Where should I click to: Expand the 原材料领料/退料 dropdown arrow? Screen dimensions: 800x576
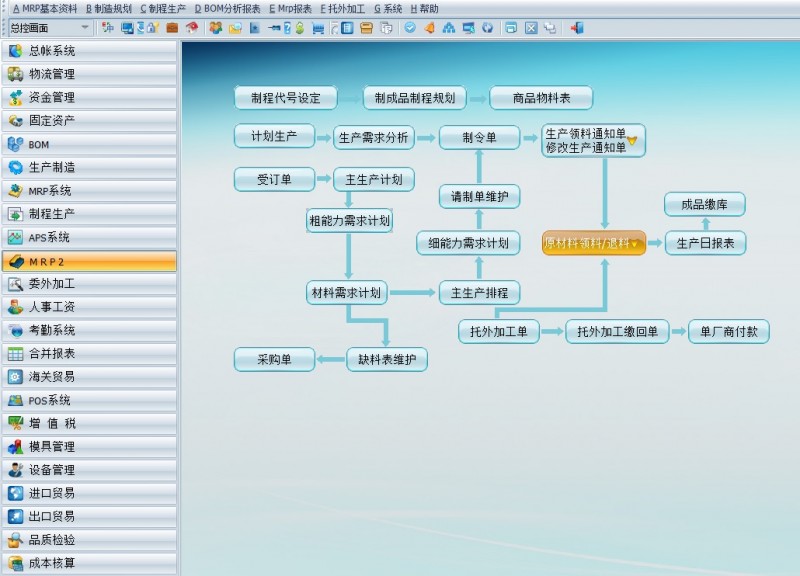(635, 243)
